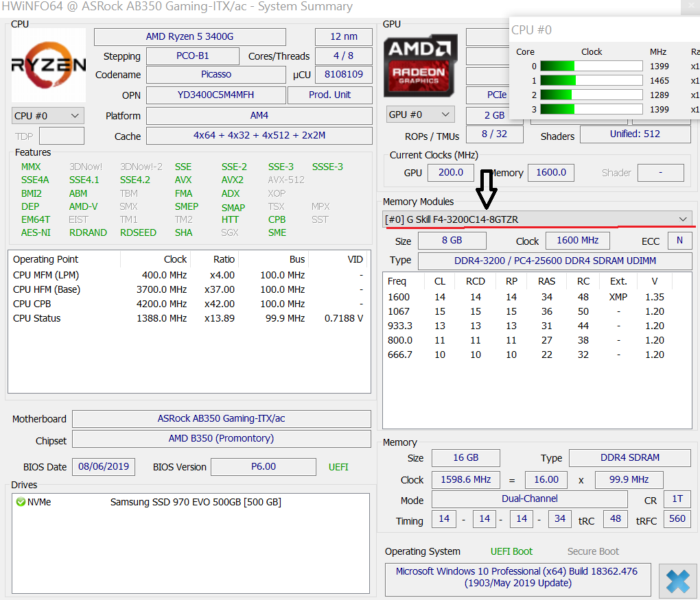Click the module clock 1600 MHz value

coord(578,241)
